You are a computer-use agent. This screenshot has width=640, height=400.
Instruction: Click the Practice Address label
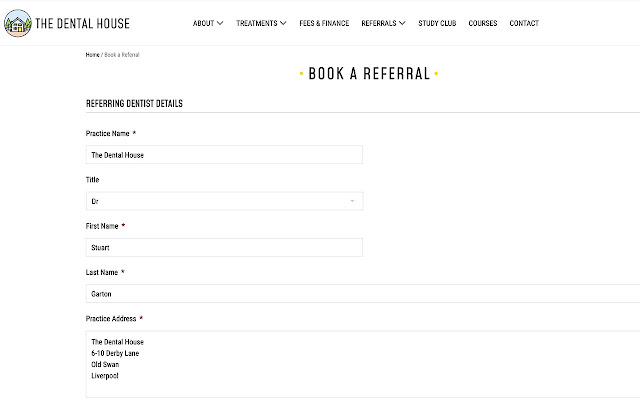[x=111, y=319]
